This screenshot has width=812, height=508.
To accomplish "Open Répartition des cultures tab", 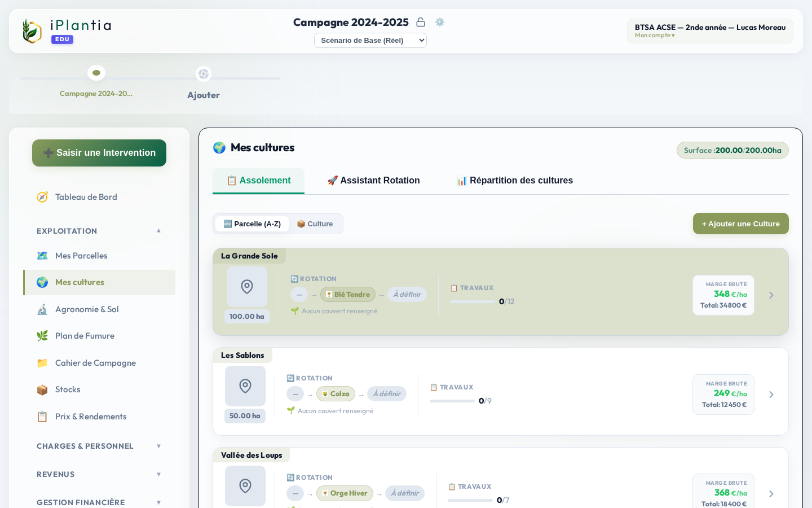I will [514, 181].
